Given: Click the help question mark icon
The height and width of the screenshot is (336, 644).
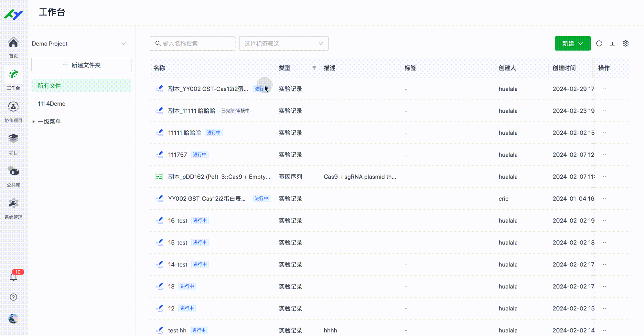Looking at the screenshot, I should [14, 297].
